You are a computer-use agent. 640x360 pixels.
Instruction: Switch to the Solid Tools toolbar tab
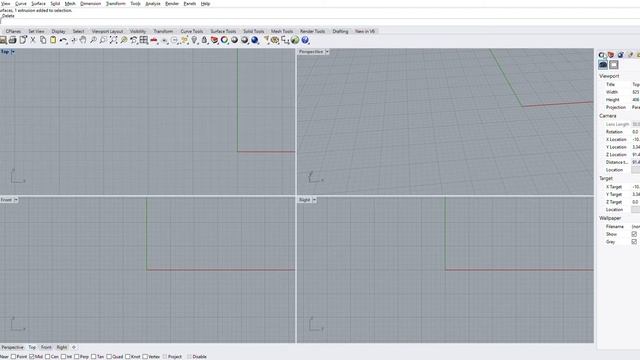click(x=253, y=31)
